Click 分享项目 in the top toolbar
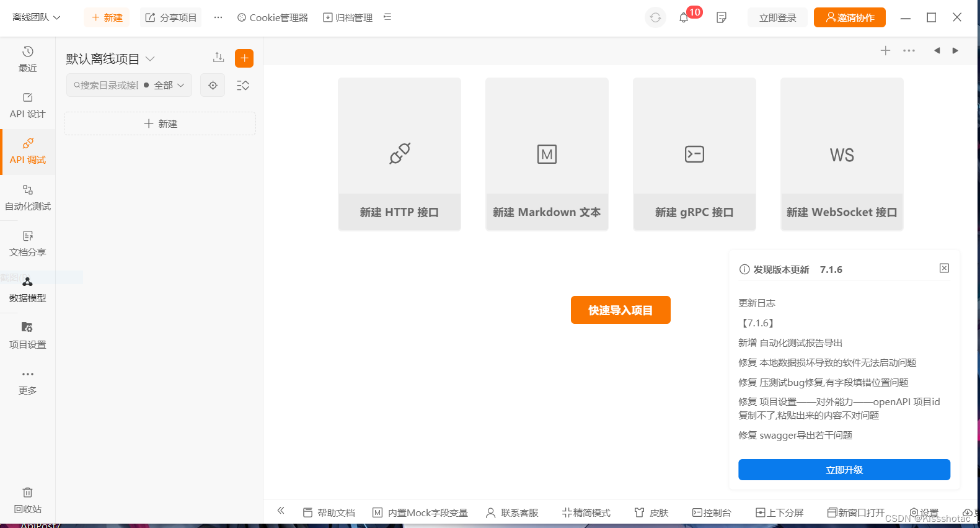This screenshot has height=528, width=980. (x=171, y=17)
